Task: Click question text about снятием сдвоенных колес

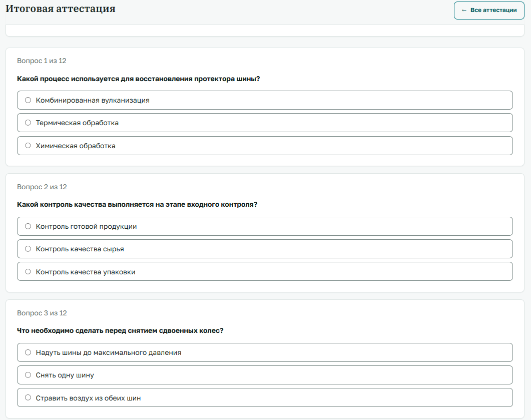Action: (120, 330)
